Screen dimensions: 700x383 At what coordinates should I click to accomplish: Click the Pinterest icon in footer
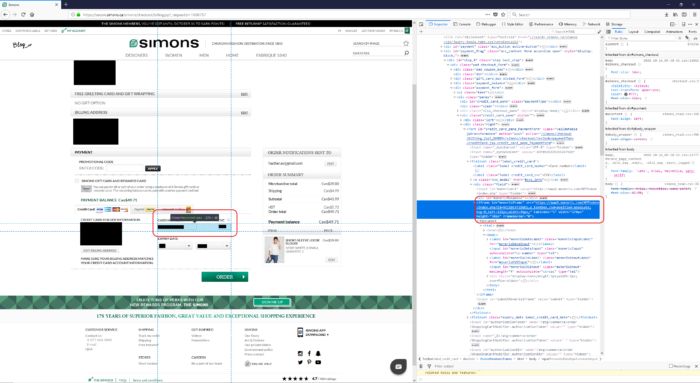click(309, 362)
